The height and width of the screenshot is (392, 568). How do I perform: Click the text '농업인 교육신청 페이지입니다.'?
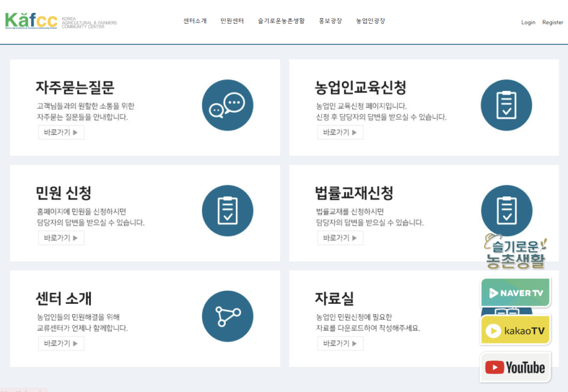point(361,106)
